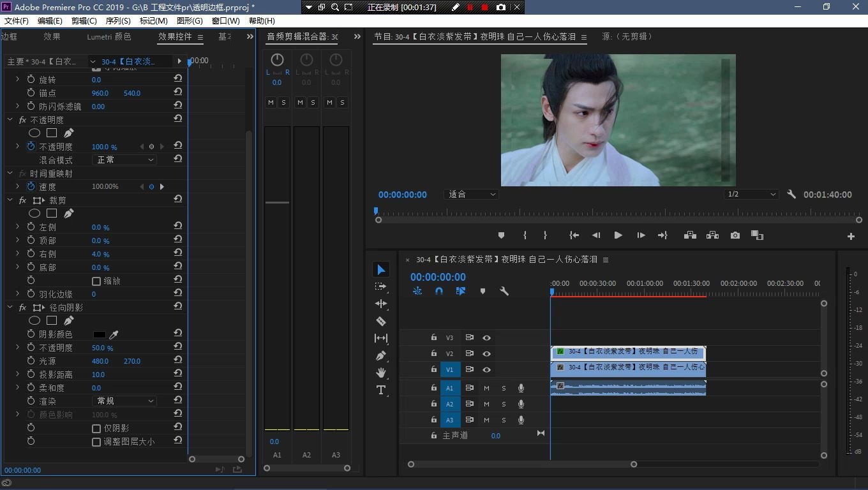The height and width of the screenshot is (490, 868).
Task: Toggle V2 track output eye
Action: [x=486, y=353]
